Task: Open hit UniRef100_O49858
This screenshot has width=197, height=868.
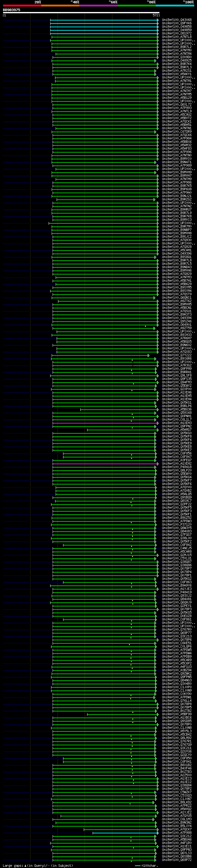Action: click(177, 26)
